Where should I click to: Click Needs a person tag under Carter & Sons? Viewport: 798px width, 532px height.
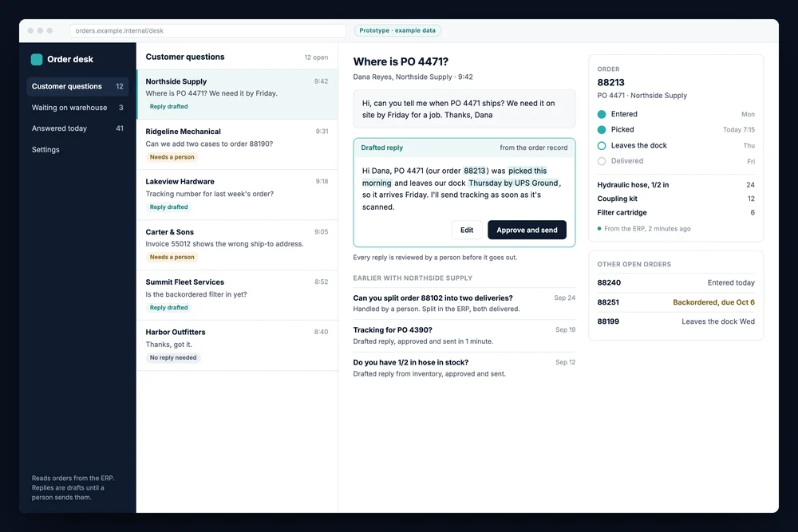(172, 258)
